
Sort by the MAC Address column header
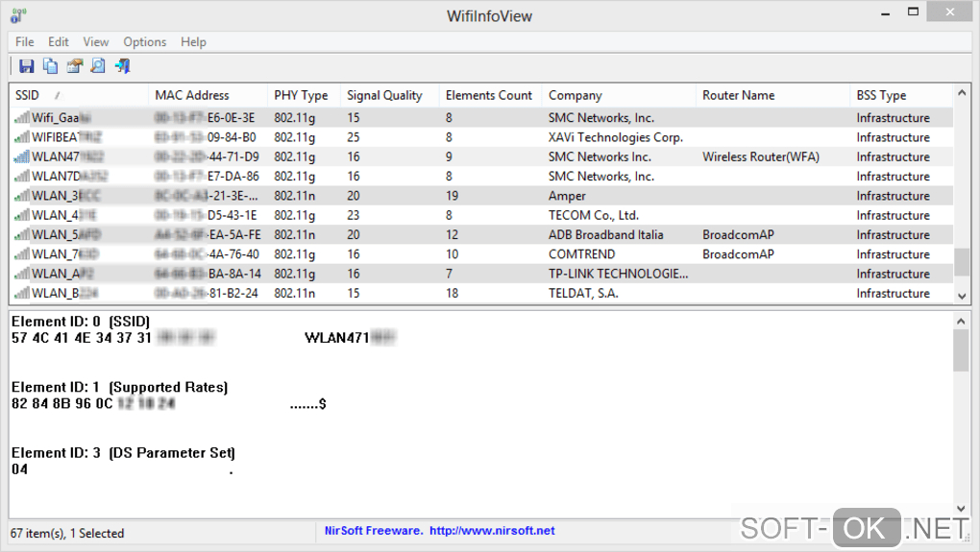point(208,95)
